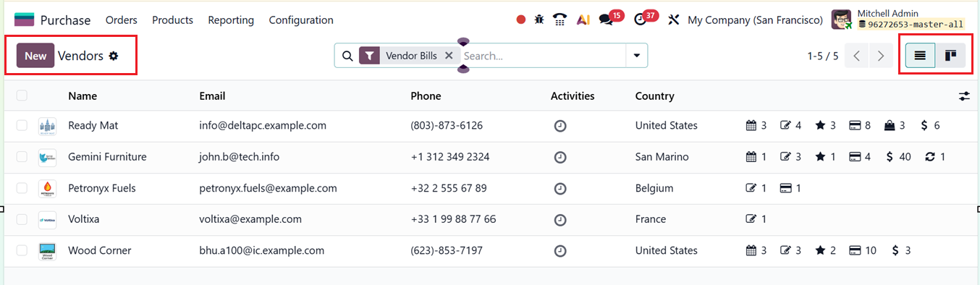Viewport: 980px width, 285px height.
Task: Open activity clock for Petronyx Fuels
Action: (x=559, y=188)
